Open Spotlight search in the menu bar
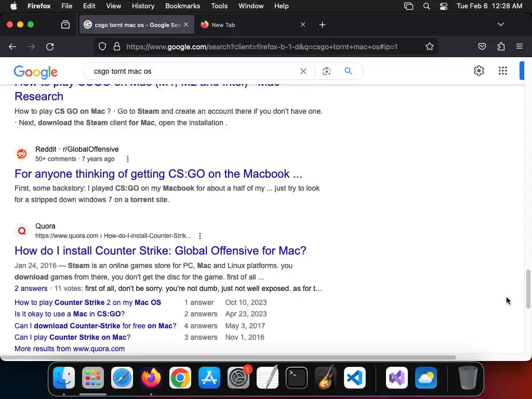This screenshot has height=399, width=532. [427, 6]
